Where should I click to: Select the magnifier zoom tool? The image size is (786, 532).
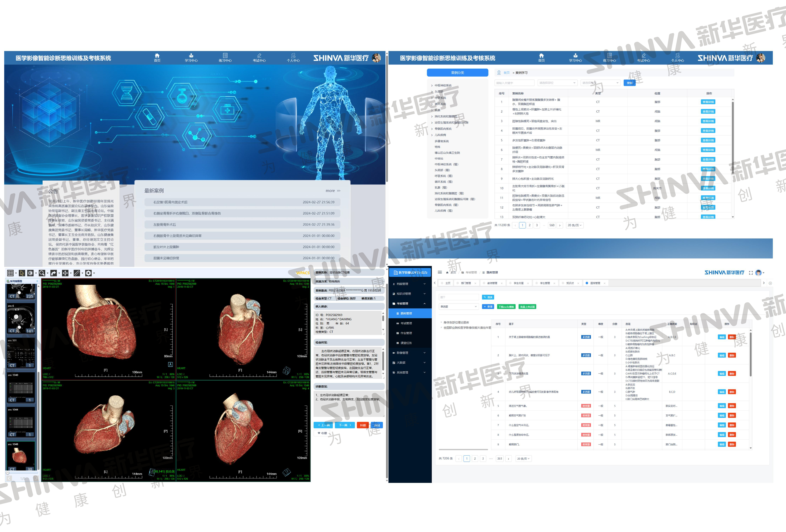coord(42,273)
